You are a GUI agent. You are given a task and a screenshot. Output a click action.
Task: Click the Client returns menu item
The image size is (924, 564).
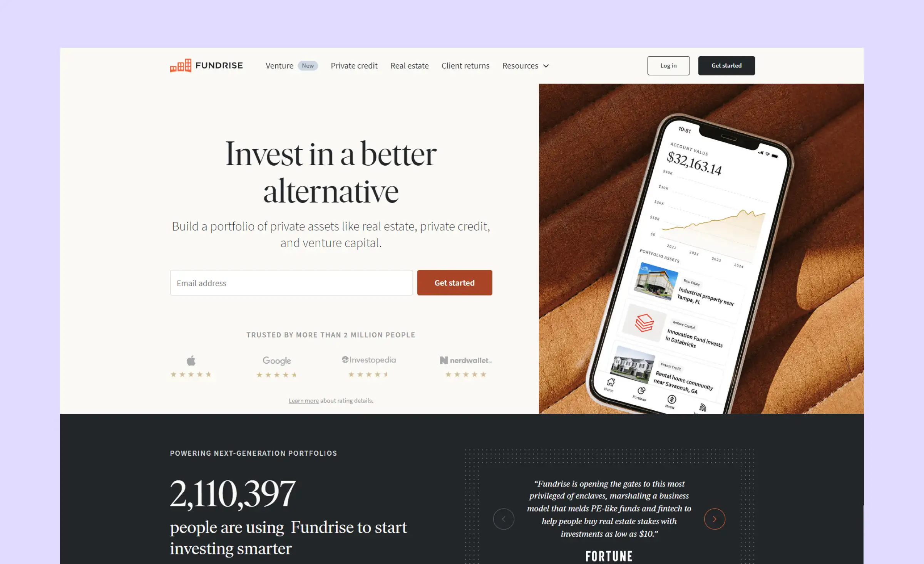pos(465,65)
